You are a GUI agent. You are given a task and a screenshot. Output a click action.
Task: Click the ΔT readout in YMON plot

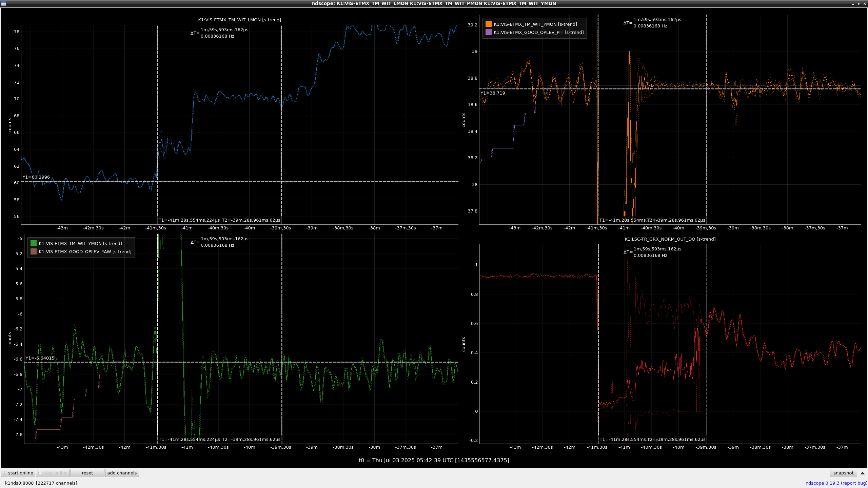tap(219, 242)
